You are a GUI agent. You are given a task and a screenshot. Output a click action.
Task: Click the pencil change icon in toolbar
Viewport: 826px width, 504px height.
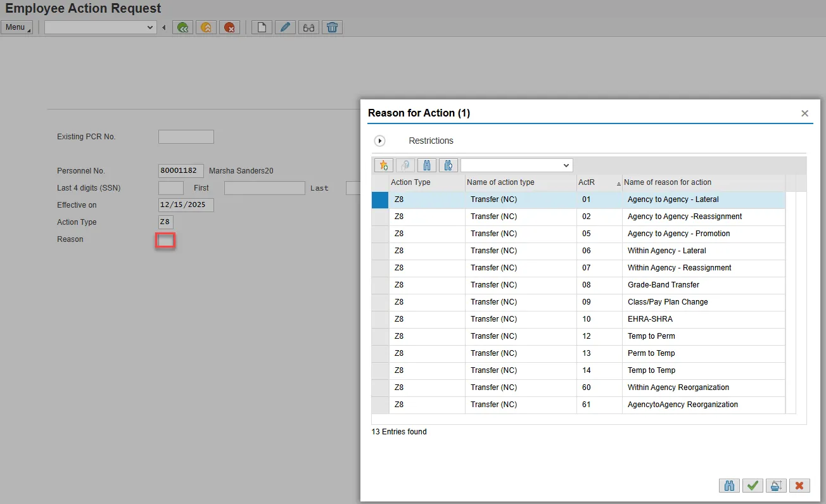[x=285, y=27]
